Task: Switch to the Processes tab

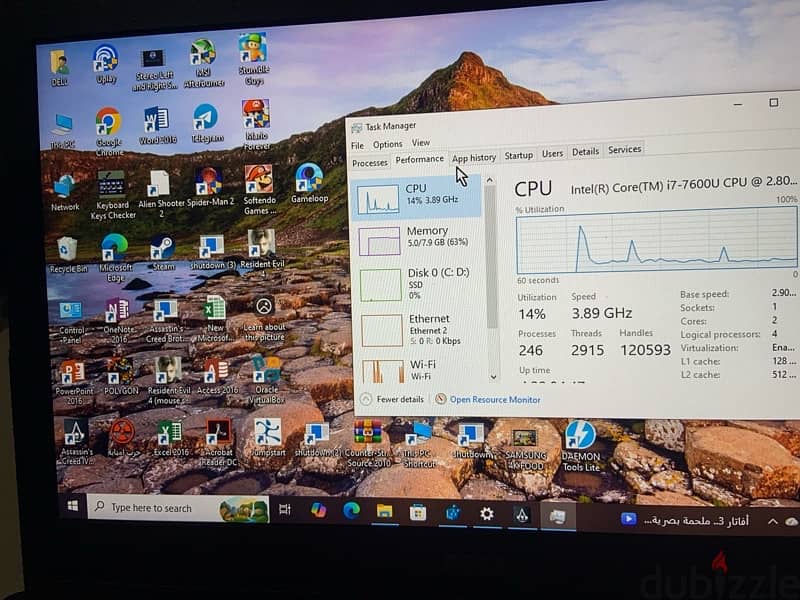Action: (x=370, y=163)
